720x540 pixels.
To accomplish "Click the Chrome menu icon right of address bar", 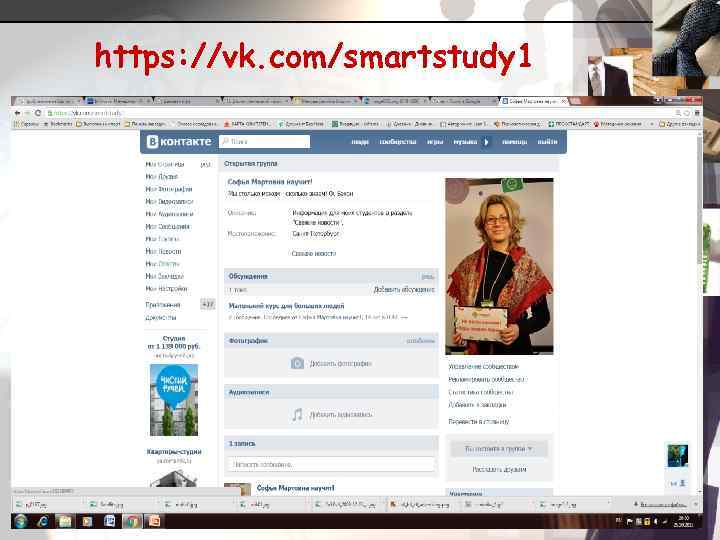I will tap(697, 113).
